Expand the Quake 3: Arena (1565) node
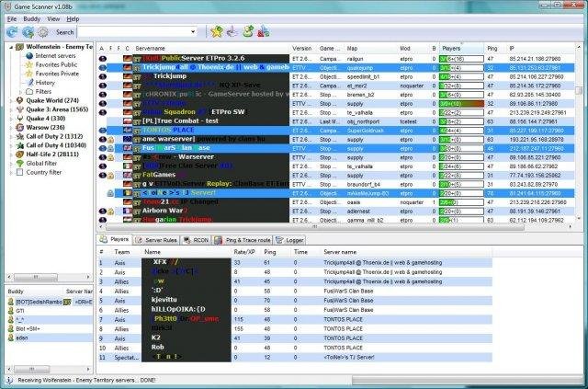The width and height of the screenshot is (588, 389). tap(11, 109)
